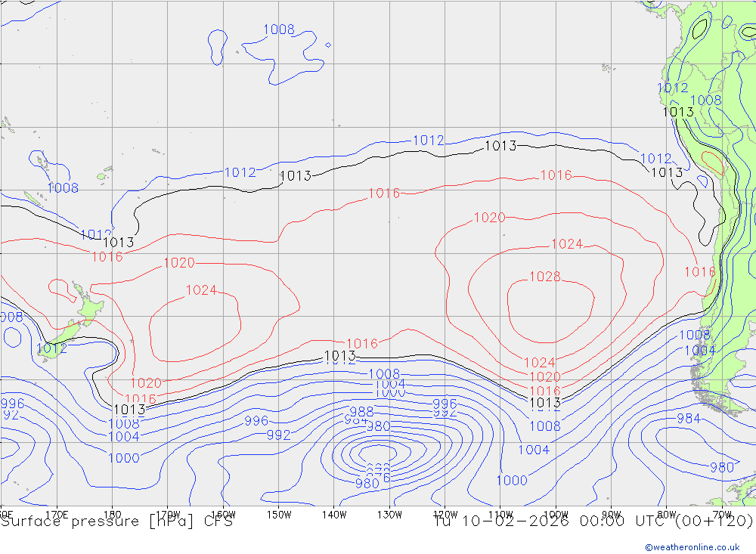Select the 160W longitude axis label
Image resolution: width=756 pixels, height=554 pixels.
(224, 515)
